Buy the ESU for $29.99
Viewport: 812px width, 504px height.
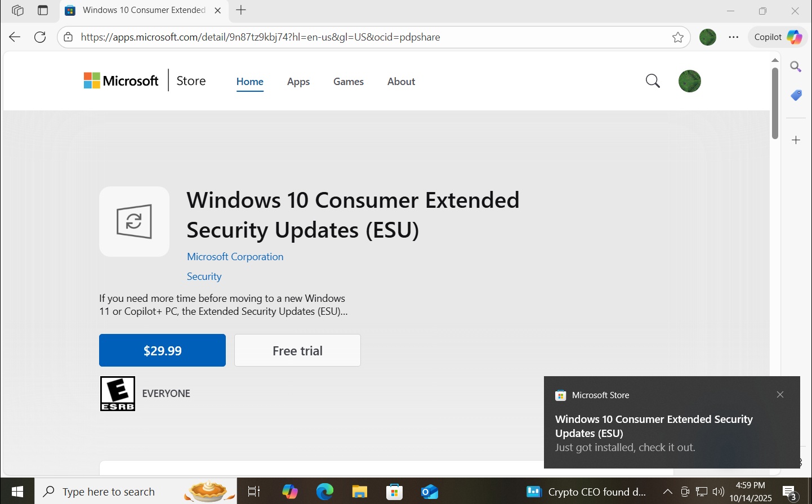(162, 350)
